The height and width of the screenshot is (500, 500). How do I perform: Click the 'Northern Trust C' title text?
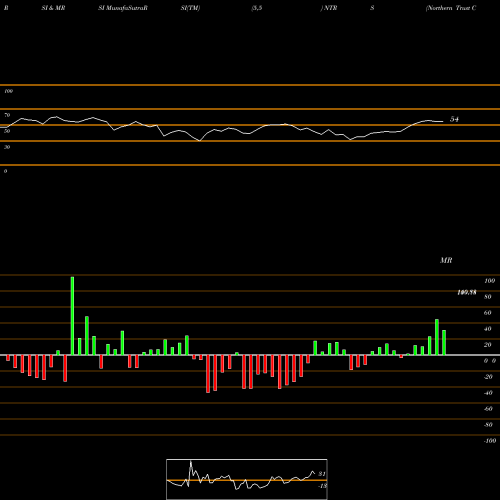point(451,8)
